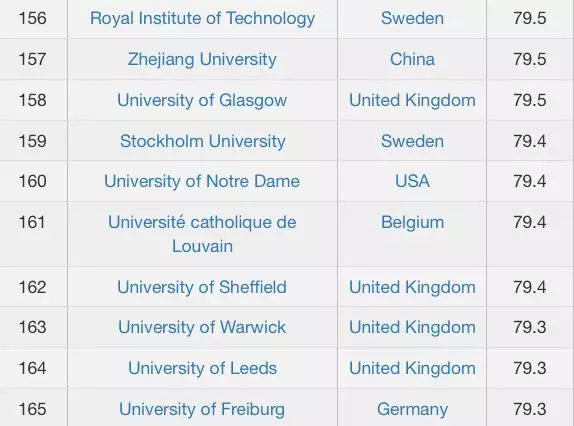Open the Royal Institute of Technology link
This screenshot has width=574, height=426.
[202, 19]
